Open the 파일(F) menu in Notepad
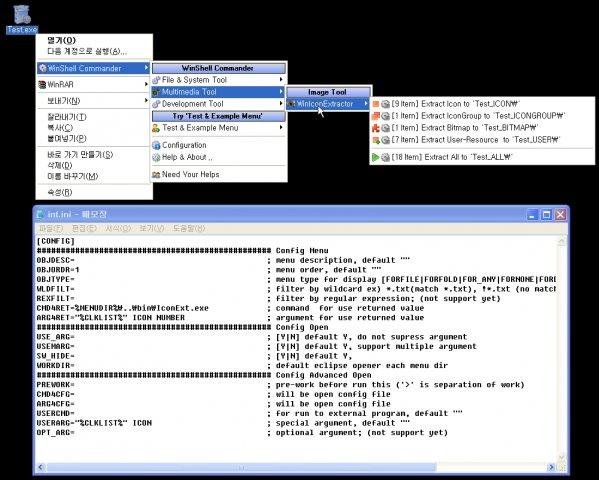 (x=51, y=228)
